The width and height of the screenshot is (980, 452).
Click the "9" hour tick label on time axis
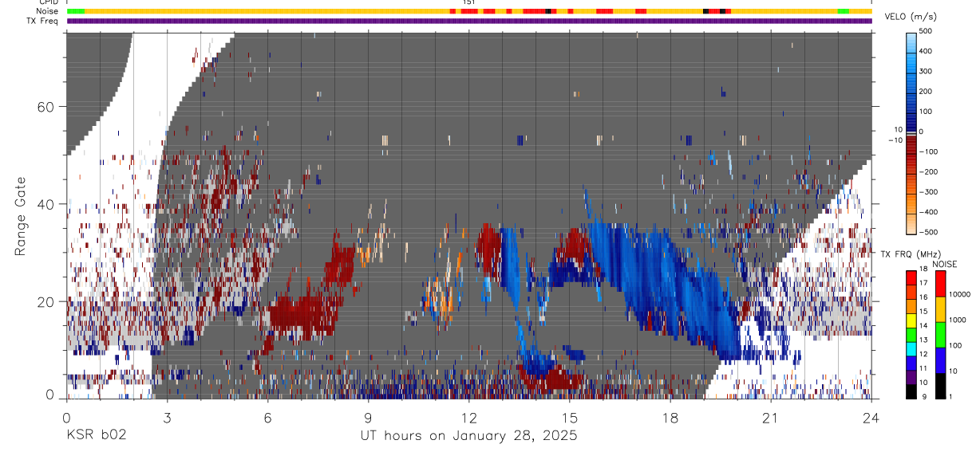click(x=368, y=418)
